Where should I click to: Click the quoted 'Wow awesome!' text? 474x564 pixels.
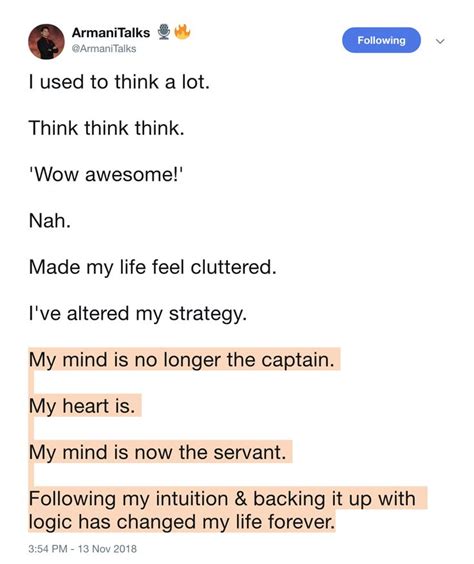point(106,174)
